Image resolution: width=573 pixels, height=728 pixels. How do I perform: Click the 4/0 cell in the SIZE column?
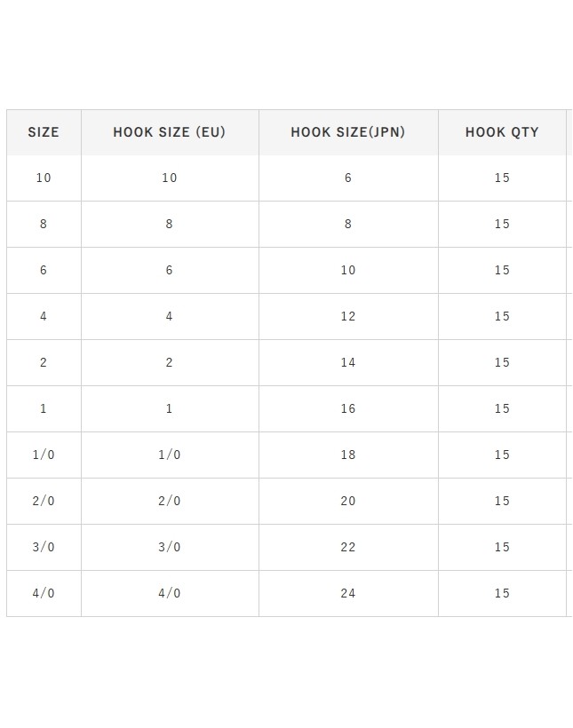point(44,593)
